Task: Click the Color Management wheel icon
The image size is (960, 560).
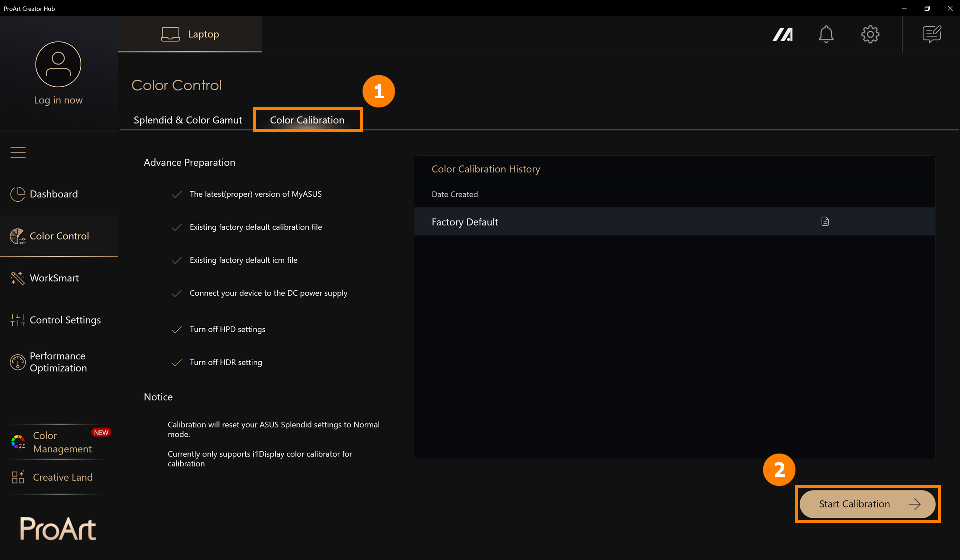Action: click(x=18, y=442)
